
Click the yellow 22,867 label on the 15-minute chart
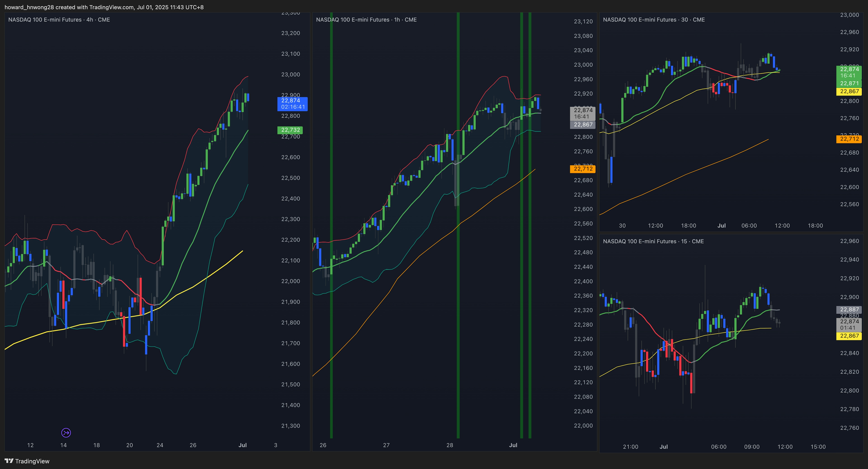pos(849,336)
